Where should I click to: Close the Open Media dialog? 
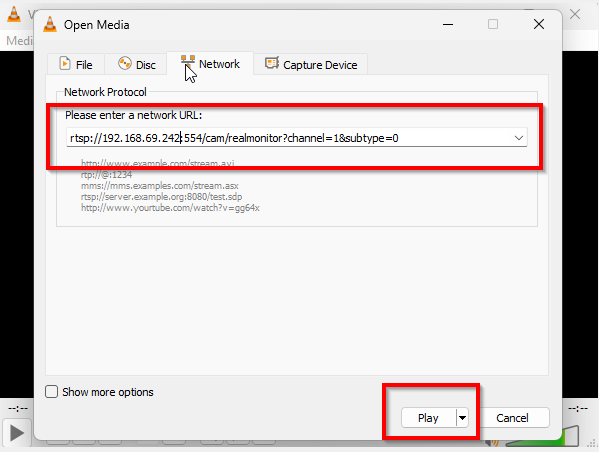pos(539,24)
